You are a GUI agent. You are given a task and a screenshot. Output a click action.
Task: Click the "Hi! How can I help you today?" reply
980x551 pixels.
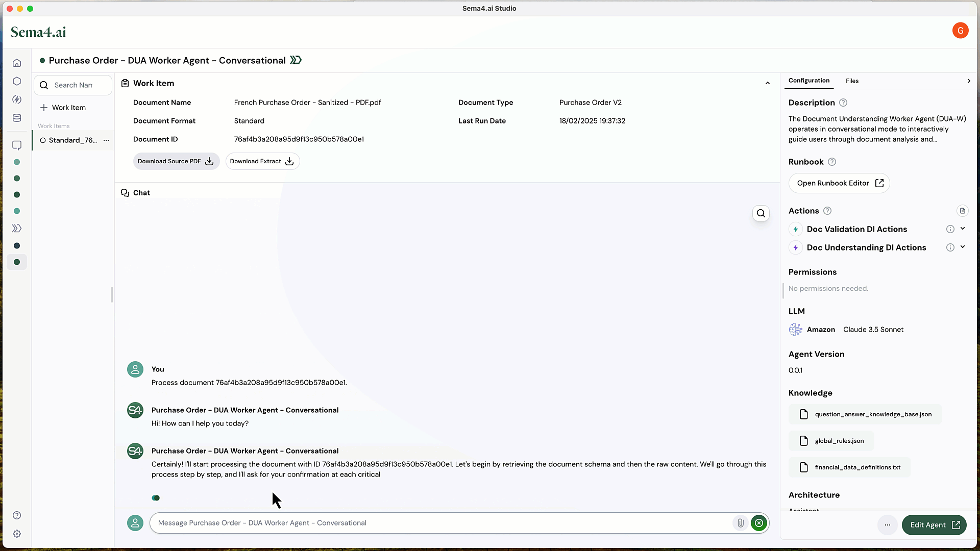(x=200, y=423)
